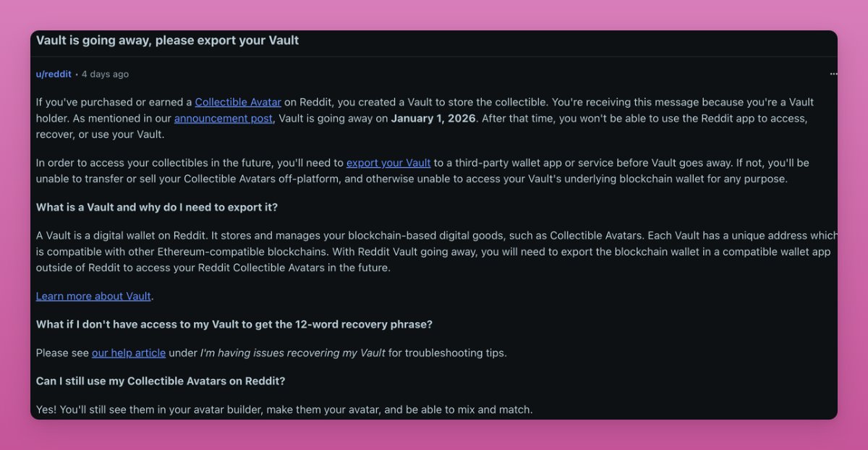Open the three-dot more options menu
This screenshot has height=450, width=868.
pyautogui.click(x=833, y=74)
